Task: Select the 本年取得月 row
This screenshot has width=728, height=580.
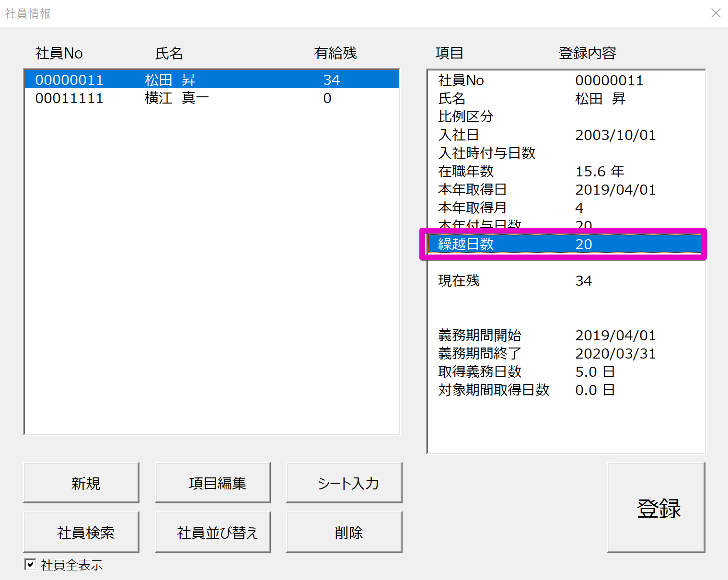Action: pos(565,208)
